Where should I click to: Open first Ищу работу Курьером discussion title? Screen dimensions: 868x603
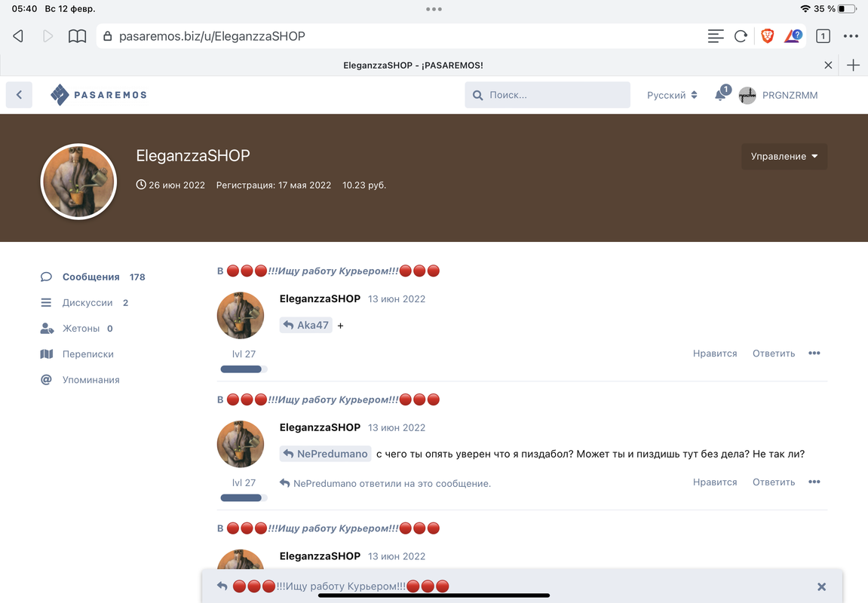point(333,271)
